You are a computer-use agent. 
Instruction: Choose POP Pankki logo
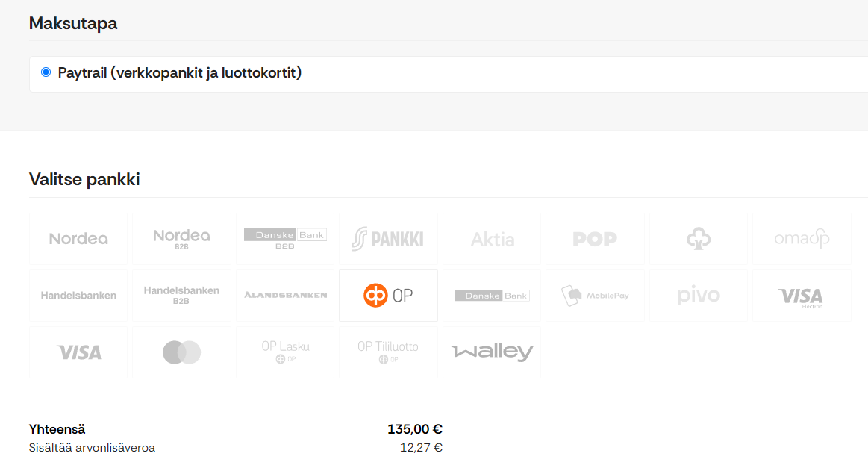pyautogui.click(x=595, y=239)
